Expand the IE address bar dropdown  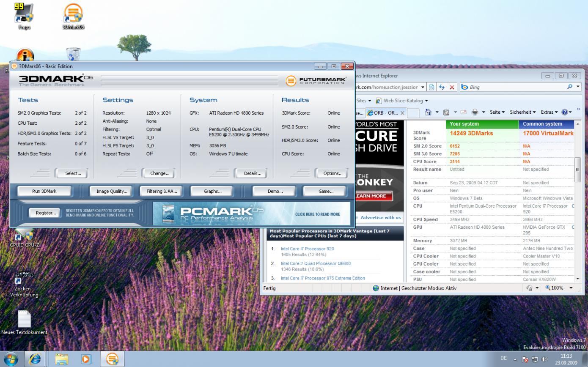tap(423, 87)
